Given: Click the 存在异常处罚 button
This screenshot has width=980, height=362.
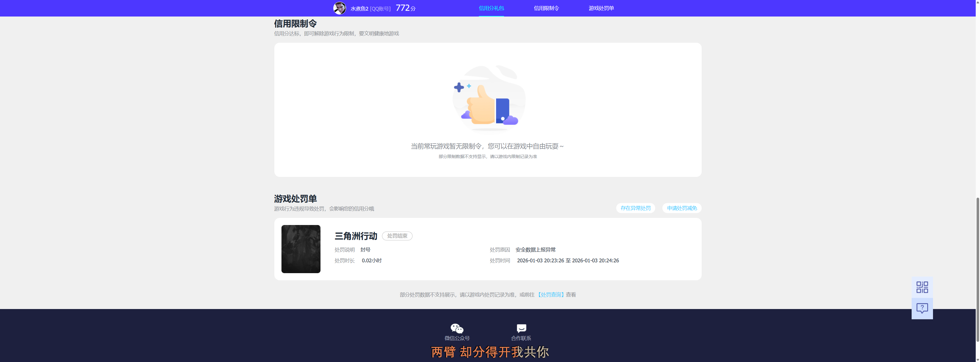Looking at the screenshot, I should pos(635,208).
